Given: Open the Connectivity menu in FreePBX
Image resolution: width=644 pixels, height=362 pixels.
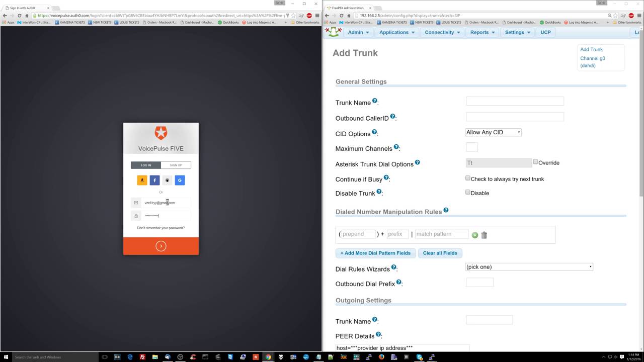Looking at the screenshot, I should pyautogui.click(x=442, y=32).
